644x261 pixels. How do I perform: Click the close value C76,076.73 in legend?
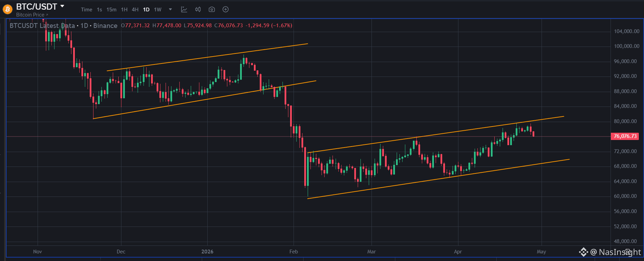pos(229,26)
